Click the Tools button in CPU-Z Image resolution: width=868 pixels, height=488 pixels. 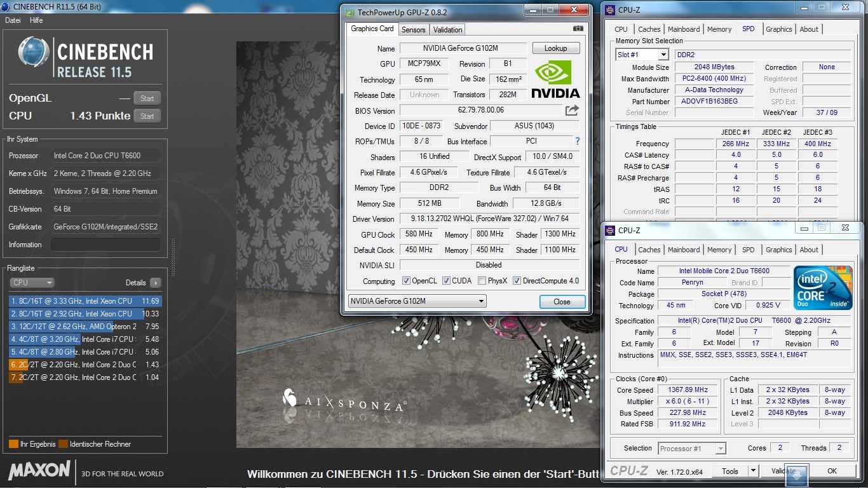(x=729, y=471)
